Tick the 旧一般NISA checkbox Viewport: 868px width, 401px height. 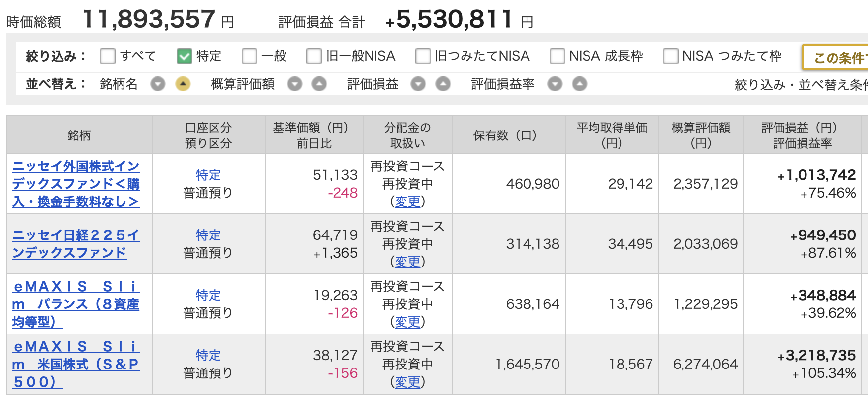click(314, 56)
